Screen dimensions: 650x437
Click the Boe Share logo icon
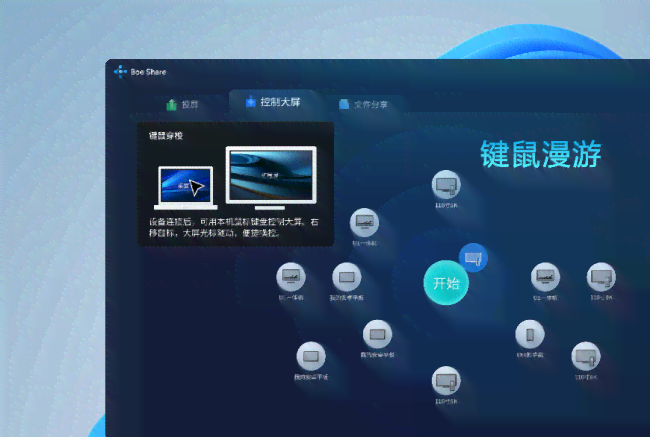[120, 72]
